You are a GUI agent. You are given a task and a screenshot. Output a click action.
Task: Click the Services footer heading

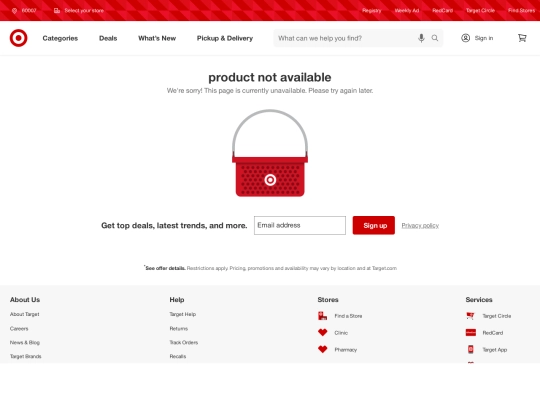coord(479,300)
